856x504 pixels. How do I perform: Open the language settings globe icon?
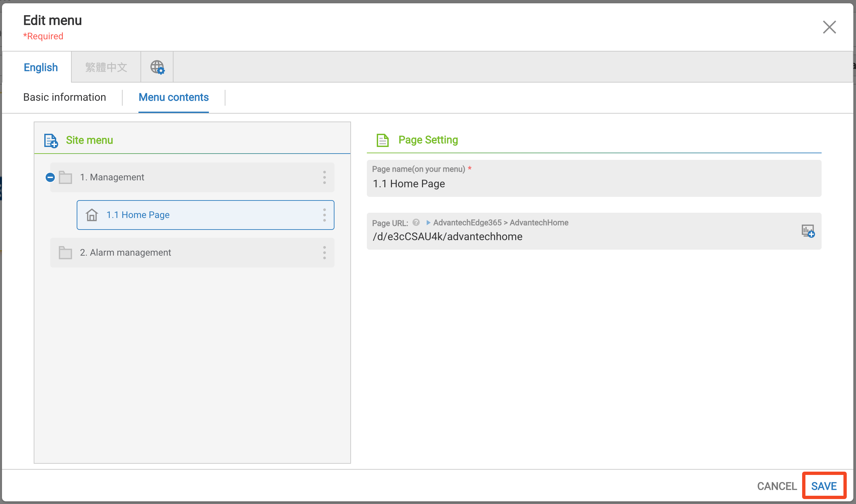coord(157,67)
